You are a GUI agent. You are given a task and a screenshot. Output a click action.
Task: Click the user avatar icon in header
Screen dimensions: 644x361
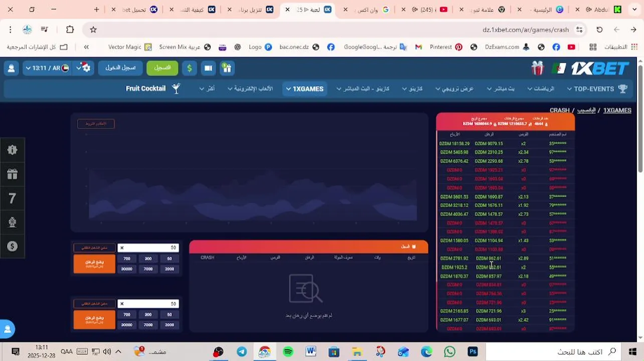click(x=12, y=68)
